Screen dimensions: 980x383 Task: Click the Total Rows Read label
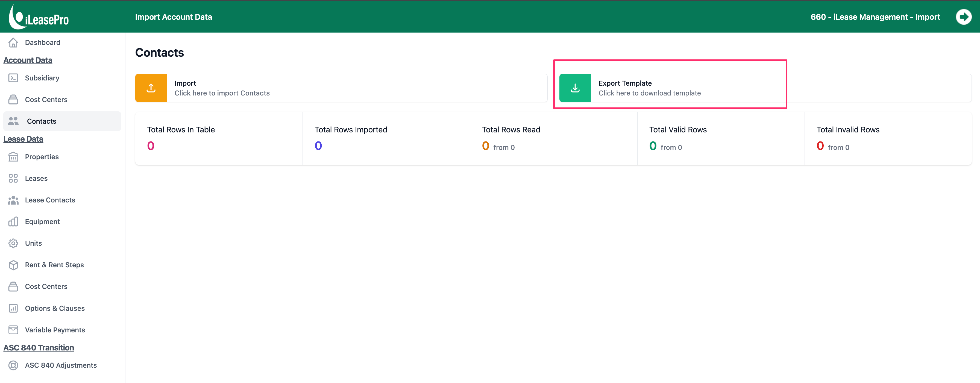click(x=511, y=130)
